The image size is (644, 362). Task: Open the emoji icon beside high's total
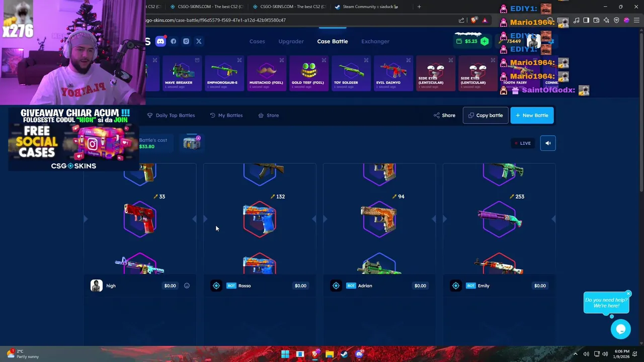187,286
